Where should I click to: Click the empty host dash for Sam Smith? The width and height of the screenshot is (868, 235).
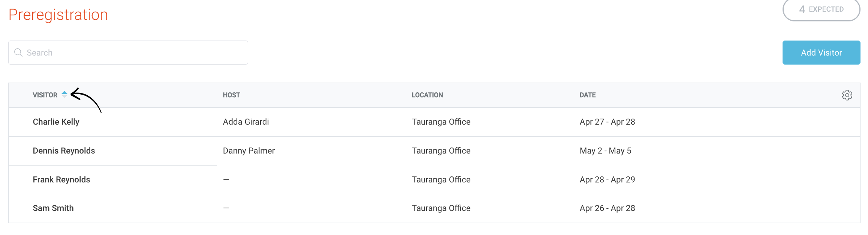226,208
